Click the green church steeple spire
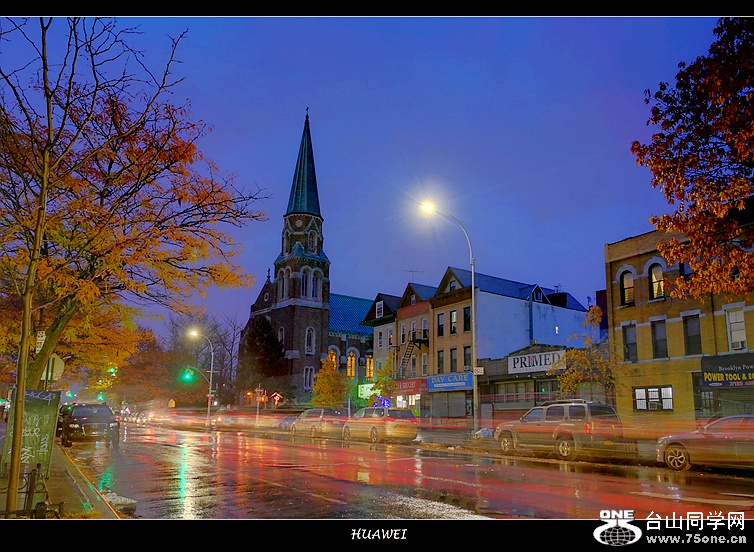 coord(304,170)
